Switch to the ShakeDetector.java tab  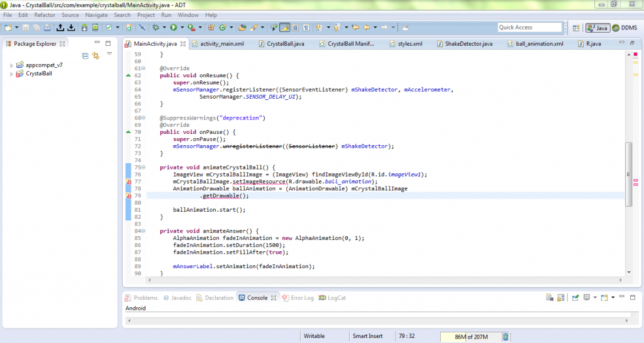point(469,44)
